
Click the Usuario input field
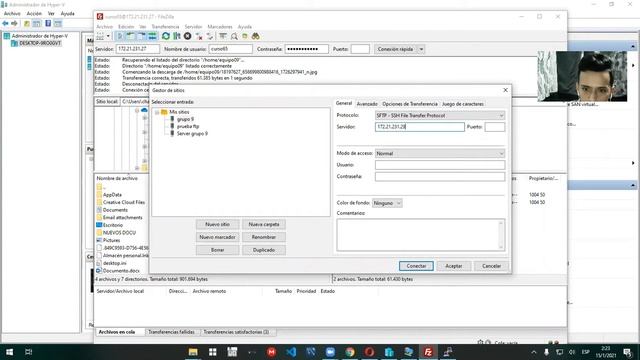click(x=440, y=165)
